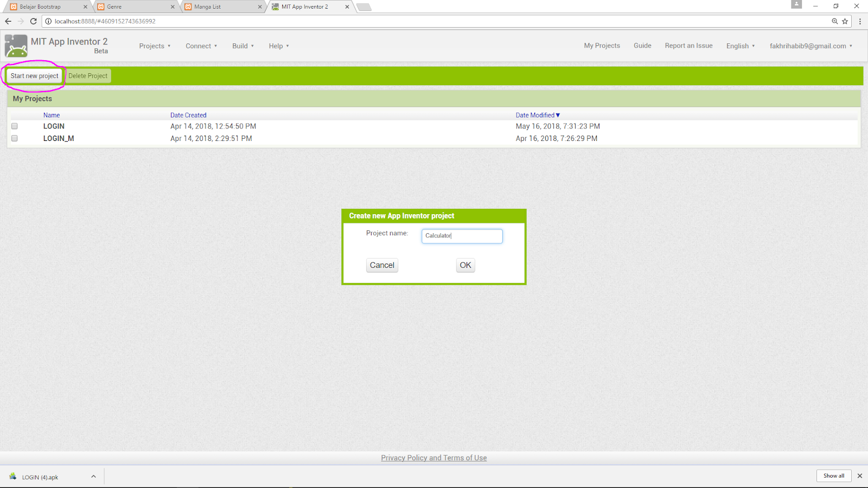
Task: Close the Genre tab
Action: point(173,7)
